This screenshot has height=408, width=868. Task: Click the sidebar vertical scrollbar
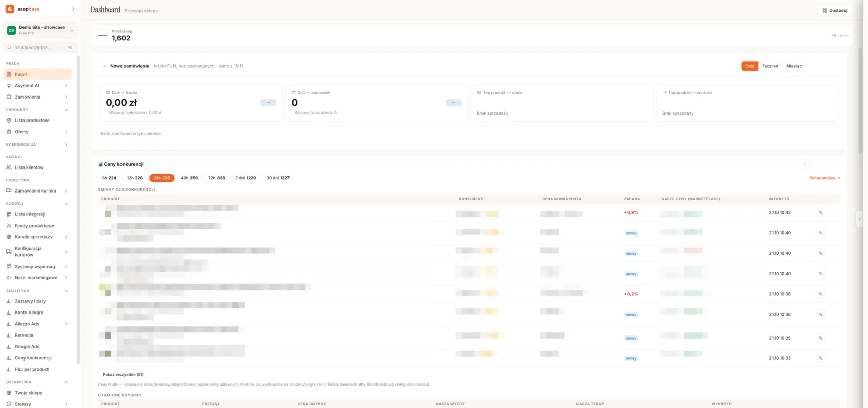click(78, 209)
